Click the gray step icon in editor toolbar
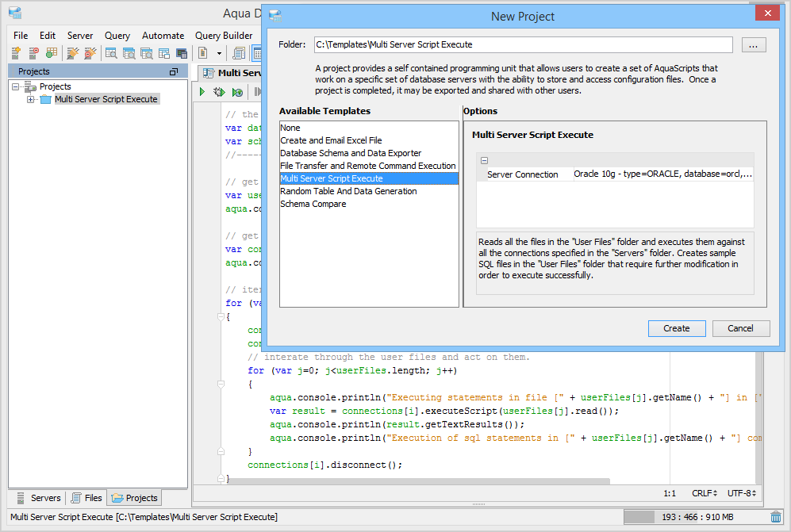Image resolution: width=791 pixels, height=532 pixels. tap(258, 92)
